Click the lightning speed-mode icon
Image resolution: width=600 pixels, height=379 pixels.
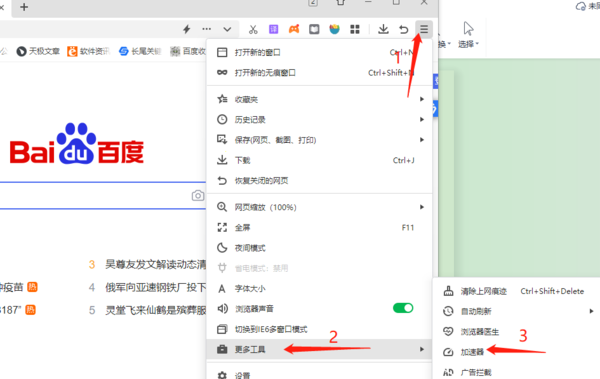pos(186,29)
